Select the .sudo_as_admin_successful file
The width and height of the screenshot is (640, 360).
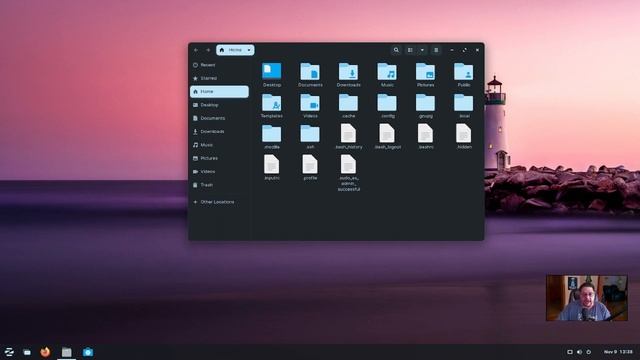(348, 164)
